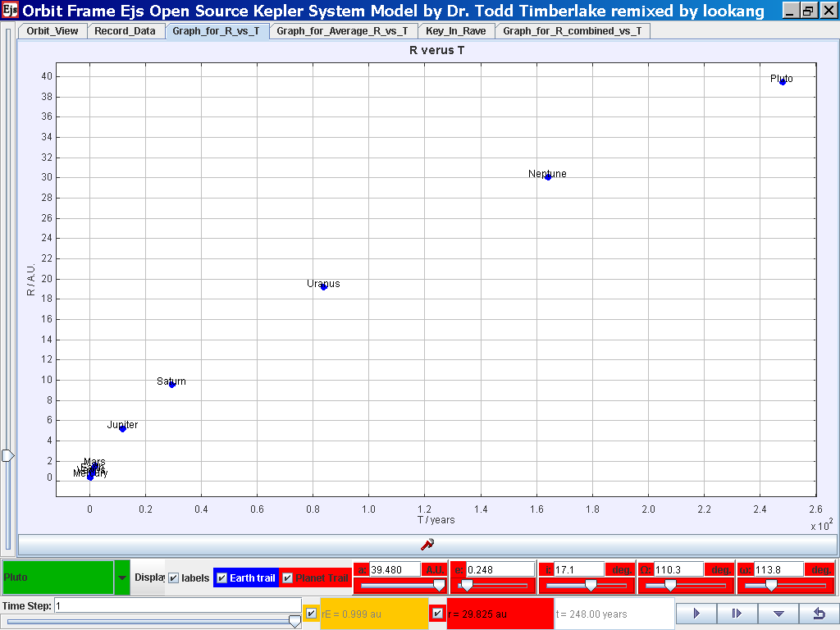Viewport: 840px width, 630px height.
Task: Toggle the labels checkbox
Action: click(174, 578)
